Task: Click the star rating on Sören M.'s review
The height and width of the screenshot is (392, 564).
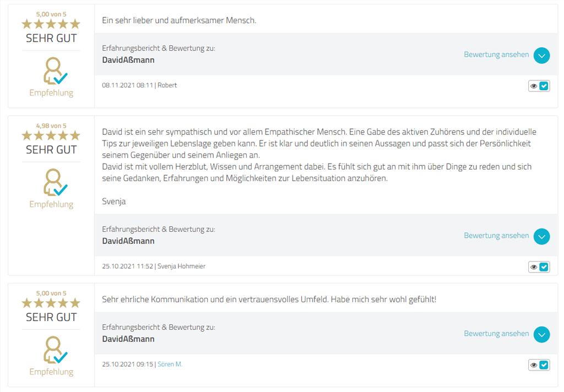Action: (51, 303)
